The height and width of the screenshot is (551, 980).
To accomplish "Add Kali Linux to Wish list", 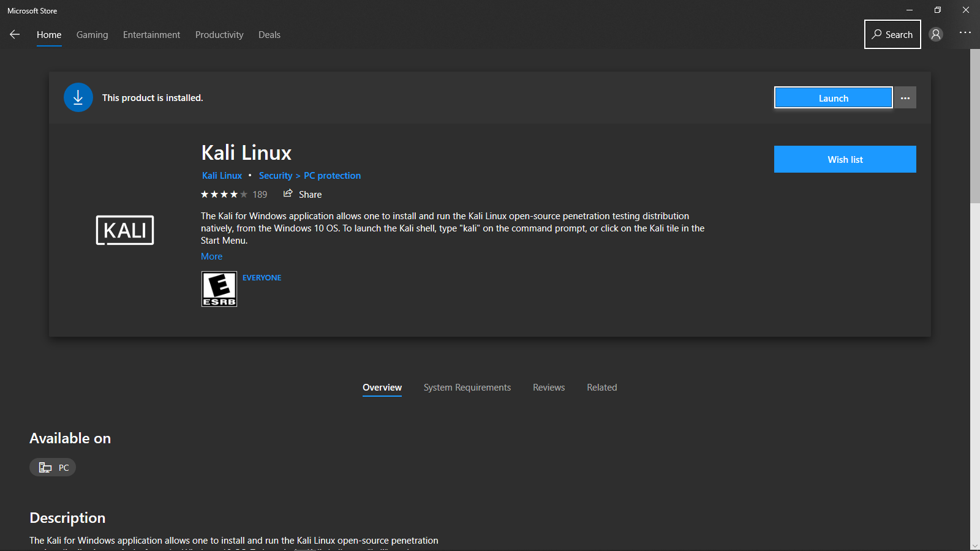I will coord(845,159).
